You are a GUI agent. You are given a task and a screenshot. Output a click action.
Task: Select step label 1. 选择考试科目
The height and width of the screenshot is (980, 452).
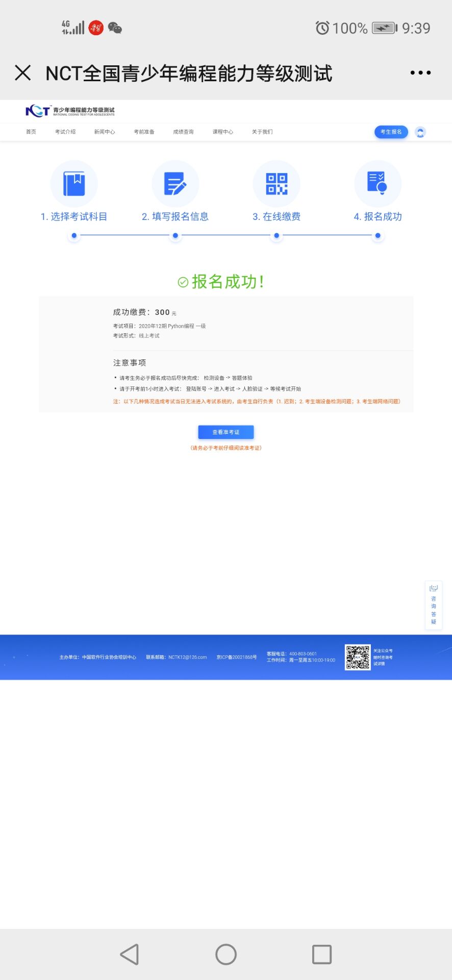click(x=74, y=216)
